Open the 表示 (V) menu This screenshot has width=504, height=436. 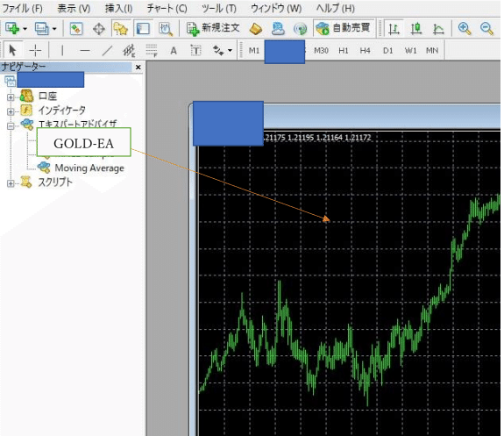pos(74,8)
